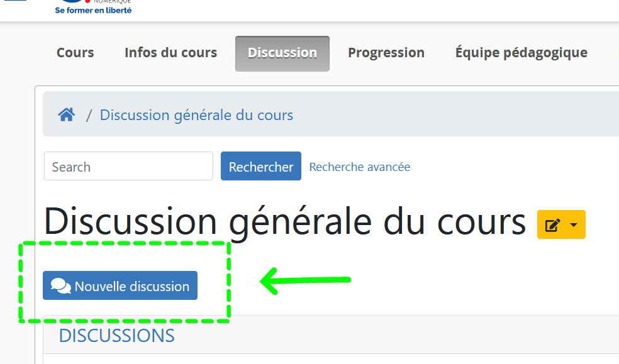Switch to the Cours tab

tap(75, 53)
